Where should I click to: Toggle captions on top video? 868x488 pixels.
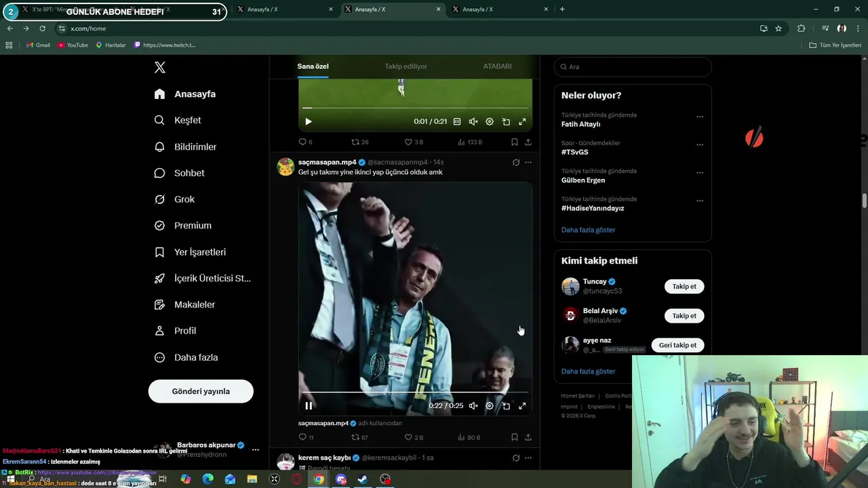tap(457, 122)
